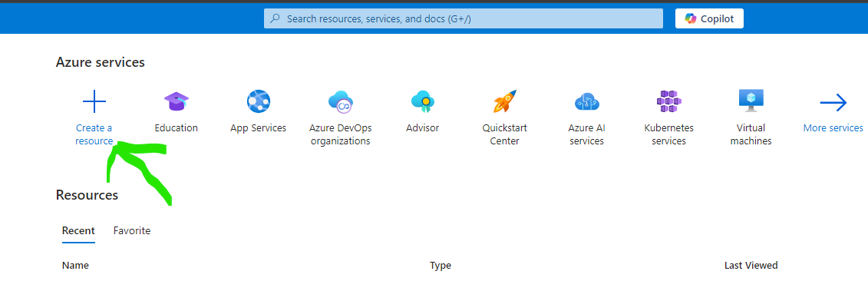Open the Kubernetes services cubes icon
Image resolution: width=868 pixels, height=291 pixels.
[668, 101]
